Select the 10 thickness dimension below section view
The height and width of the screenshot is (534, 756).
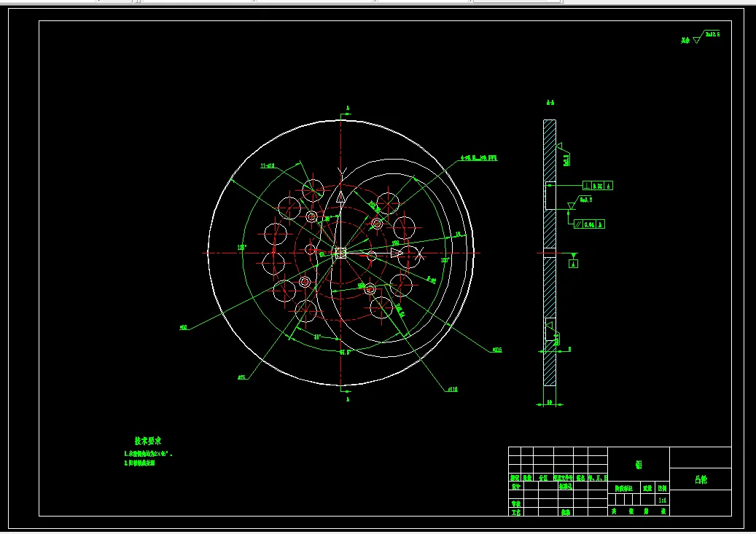[549, 402]
